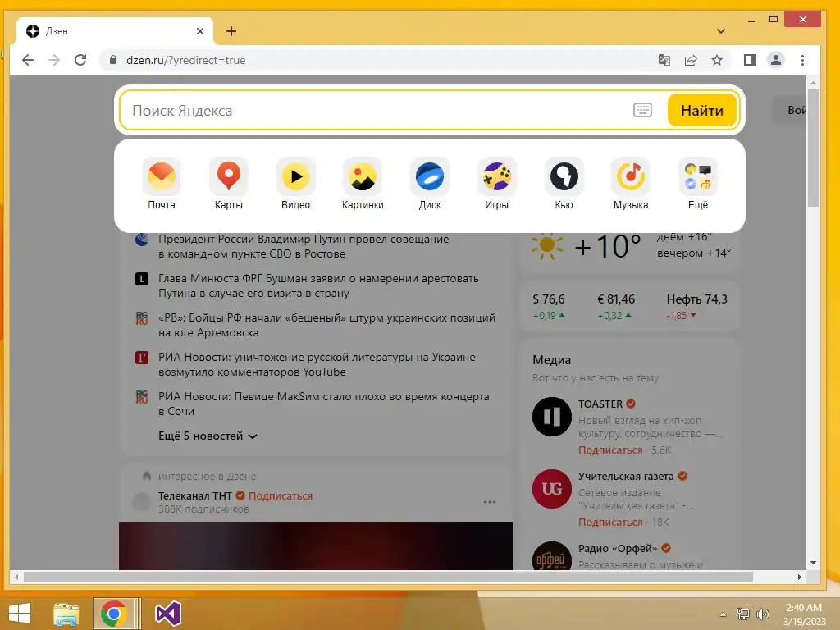Click the horizontal page scrollbar
This screenshot has width=840, height=630.
[388, 577]
